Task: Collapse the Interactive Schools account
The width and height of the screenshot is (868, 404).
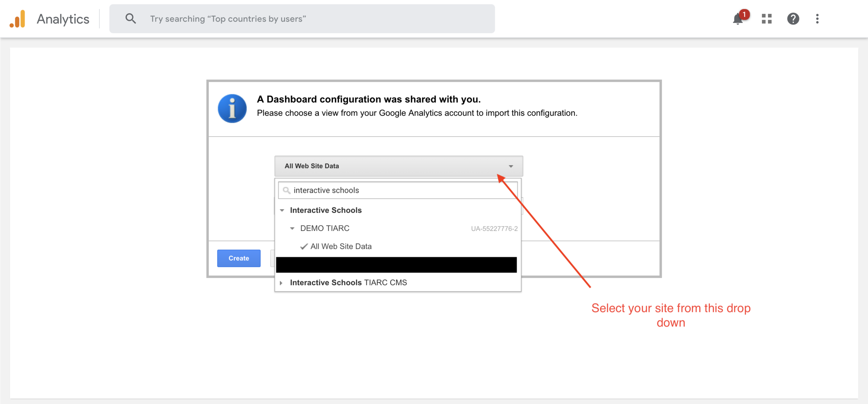Action: pyautogui.click(x=282, y=211)
